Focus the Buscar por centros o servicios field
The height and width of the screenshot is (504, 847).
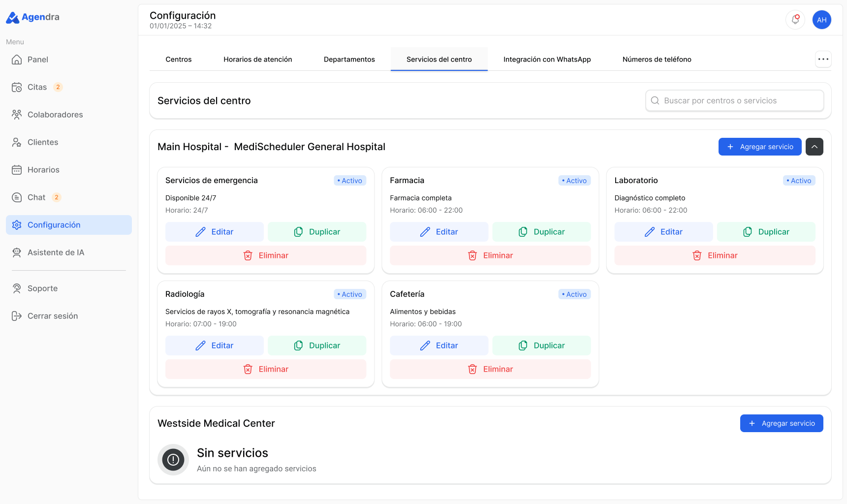734,100
